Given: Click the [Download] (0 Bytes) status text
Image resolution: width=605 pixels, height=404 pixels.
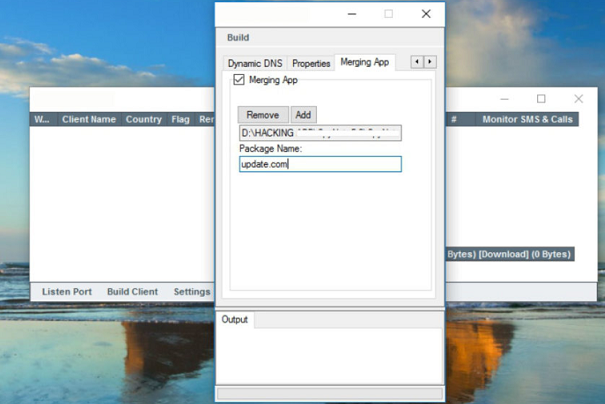Looking at the screenshot, I should [525, 254].
